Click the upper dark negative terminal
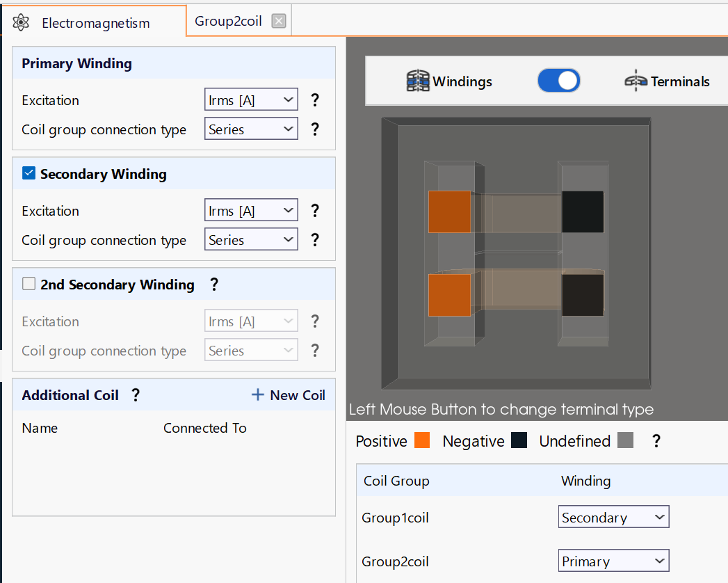Image resolution: width=728 pixels, height=583 pixels. tap(583, 211)
